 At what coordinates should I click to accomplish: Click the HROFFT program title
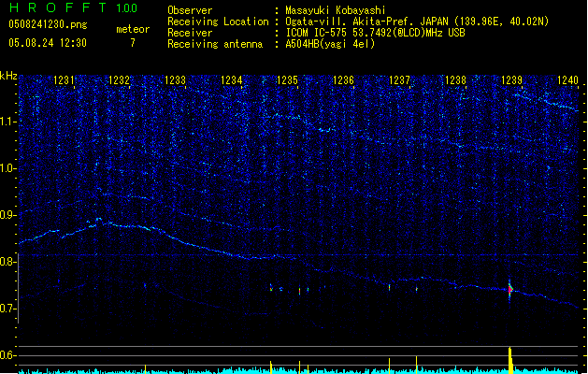tap(57, 7)
